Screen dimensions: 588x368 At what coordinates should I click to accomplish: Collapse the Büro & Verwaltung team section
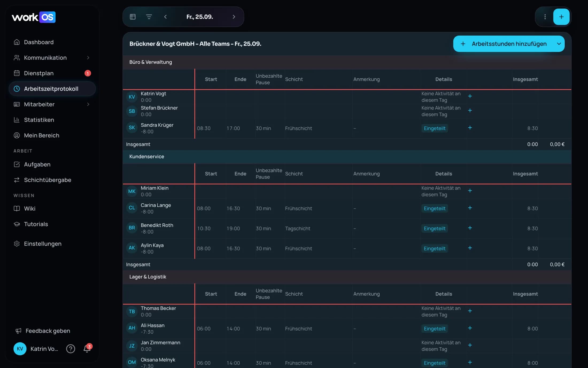(347, 62)
